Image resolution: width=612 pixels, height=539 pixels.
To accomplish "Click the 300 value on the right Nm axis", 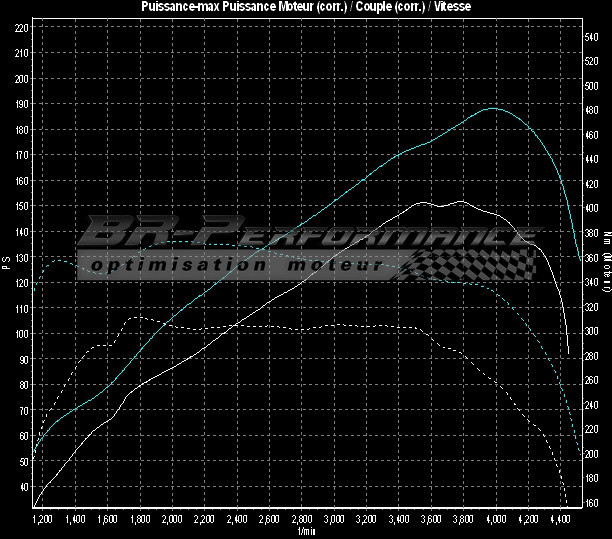I will pos(591,331).
